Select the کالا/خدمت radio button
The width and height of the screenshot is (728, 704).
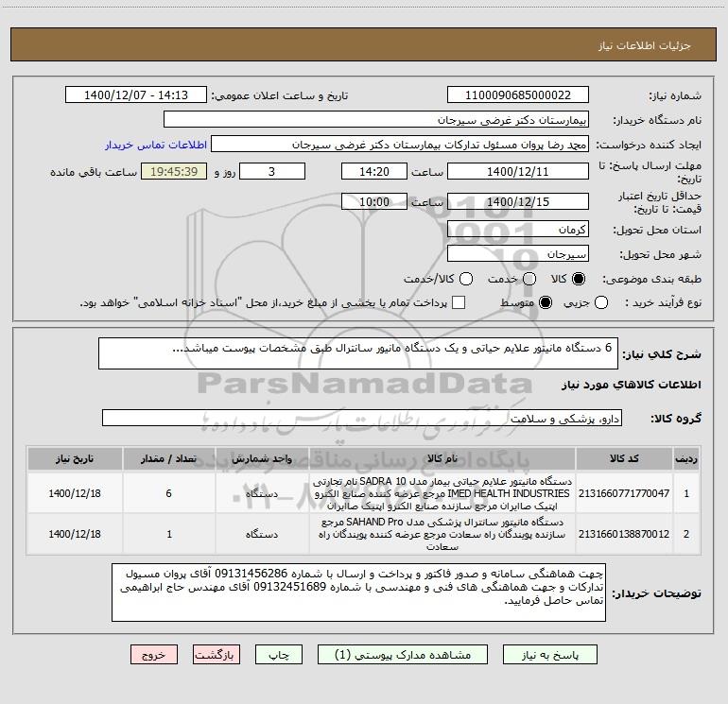466,279
